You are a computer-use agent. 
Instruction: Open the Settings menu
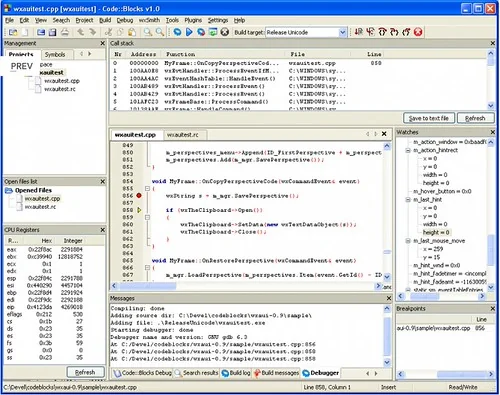pyautogui.click(x=218, y=20)
